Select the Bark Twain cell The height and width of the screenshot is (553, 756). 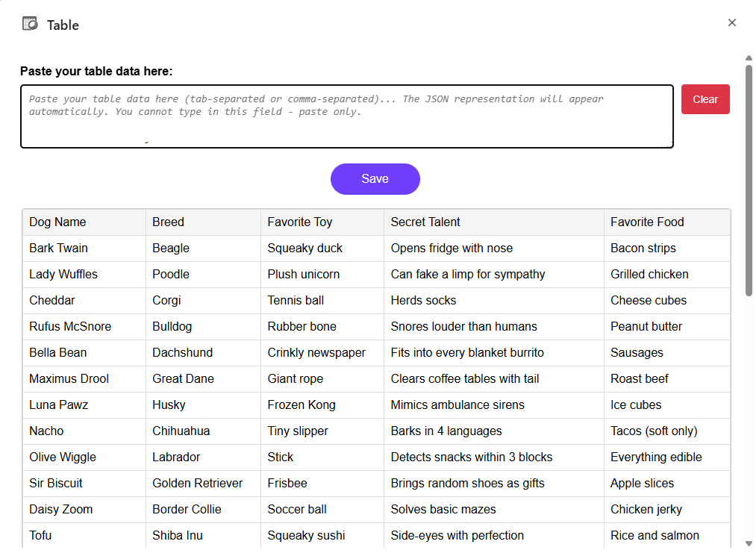pos(58,248)
